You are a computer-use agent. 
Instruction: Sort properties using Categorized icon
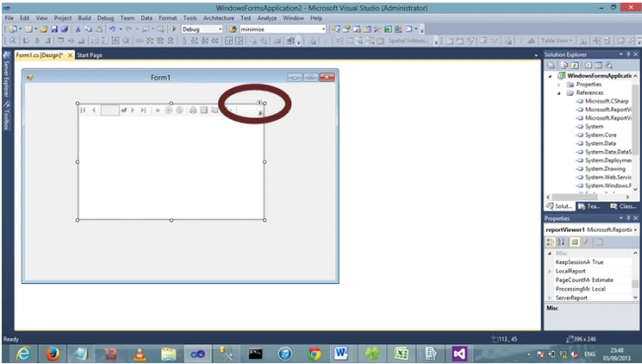tap(550, 242)
